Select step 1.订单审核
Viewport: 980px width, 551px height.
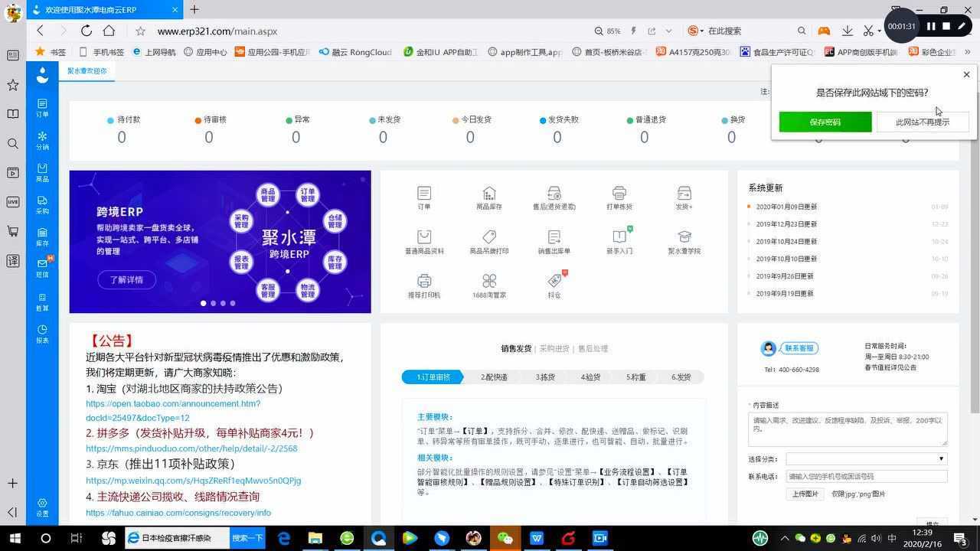(x=433, y=377)
